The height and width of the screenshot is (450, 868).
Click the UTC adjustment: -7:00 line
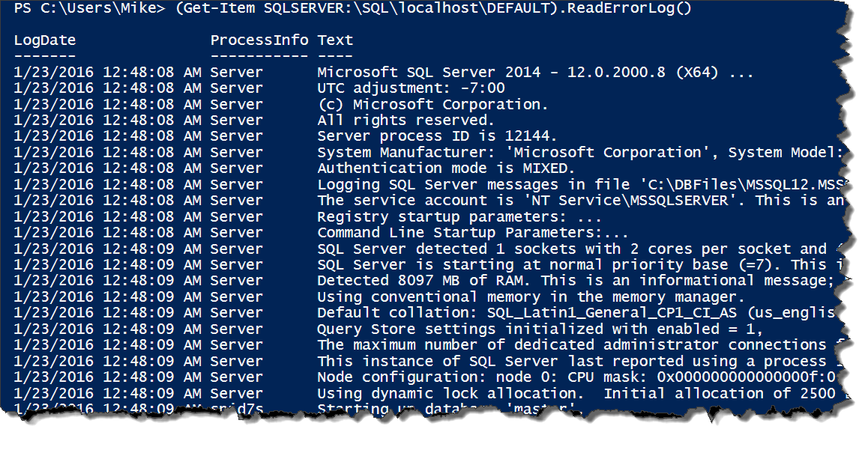click(412, 88)
